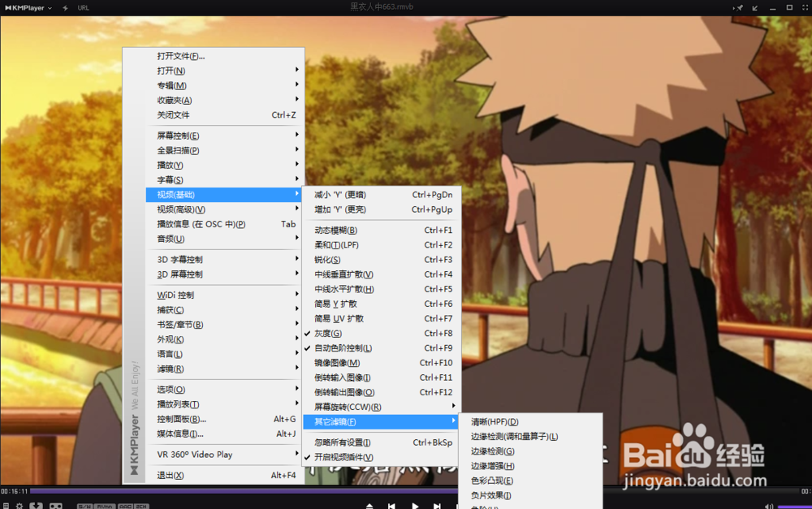Screen dimensions: 812x509
Task: Click the download arrow box icon
Action: pyautogui.click(x=36, y=506)
